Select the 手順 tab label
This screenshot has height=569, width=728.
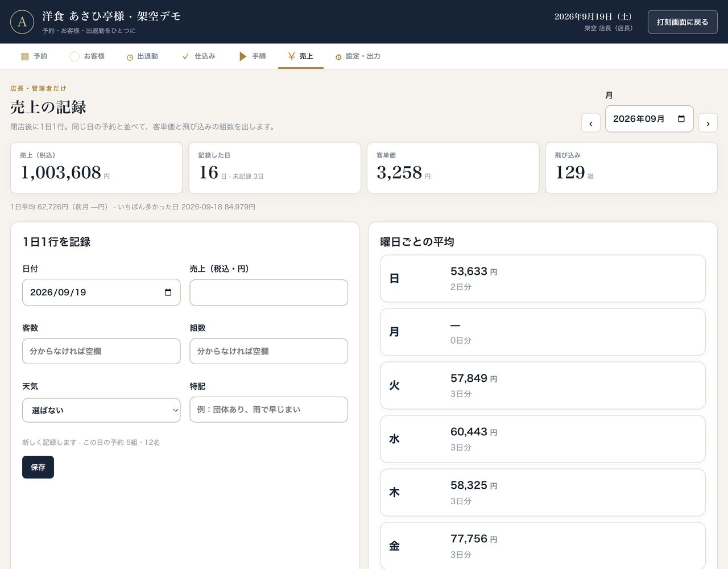pos(259,56)
